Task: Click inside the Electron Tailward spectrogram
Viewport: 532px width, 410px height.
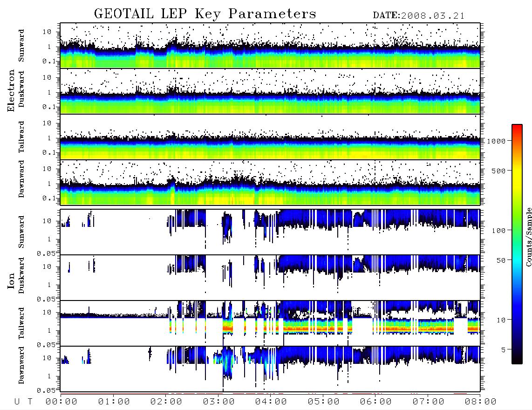Action: tap(270, 137)
